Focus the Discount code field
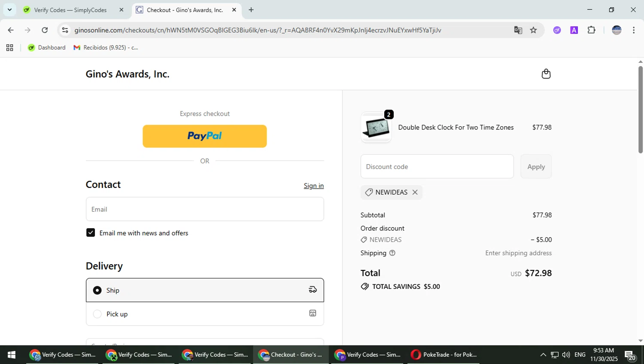 click(x=437, y=167)
